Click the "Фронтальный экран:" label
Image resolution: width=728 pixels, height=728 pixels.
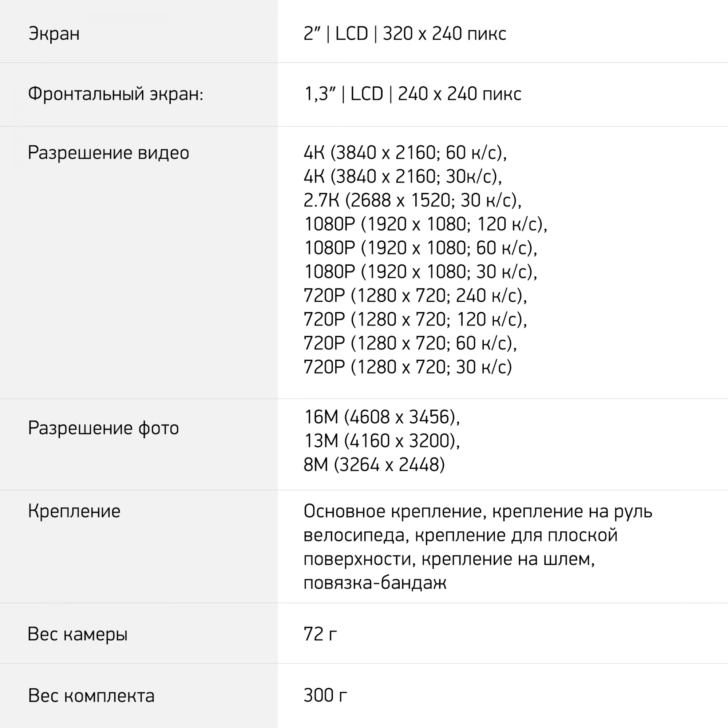coord(115,94)
